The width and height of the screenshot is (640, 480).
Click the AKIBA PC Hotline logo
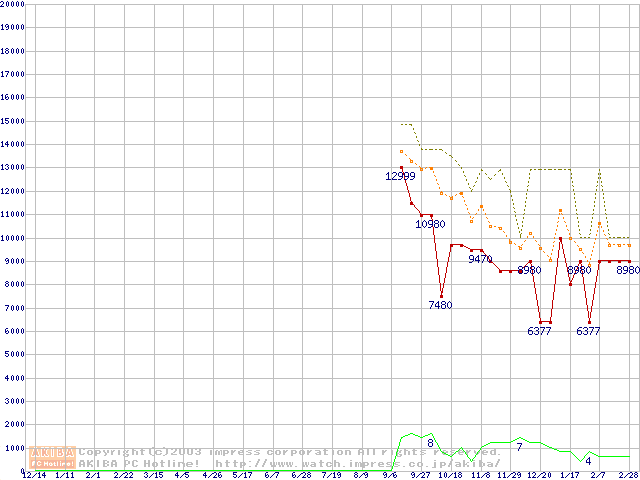(x=53, y=458)
